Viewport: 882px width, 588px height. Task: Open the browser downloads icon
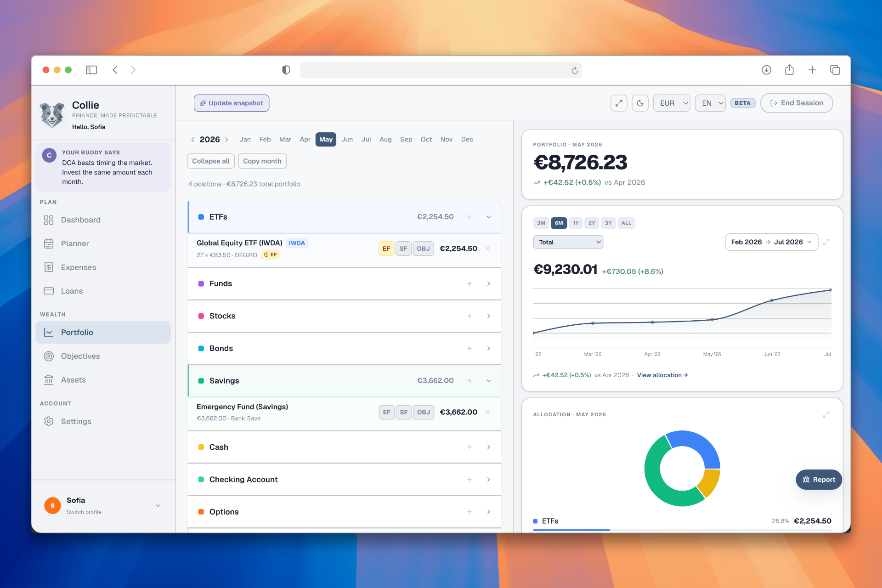point(766,70)
